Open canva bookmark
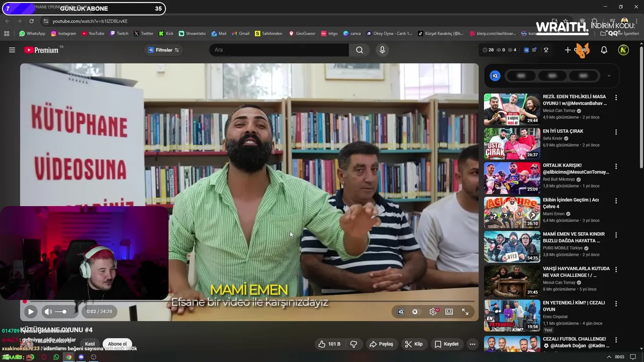Image resolution: width=644 pixels, height=362 pixels. (352, 34)
